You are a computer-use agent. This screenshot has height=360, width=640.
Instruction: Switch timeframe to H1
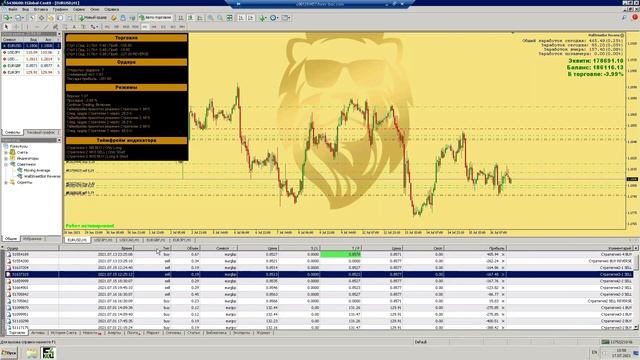(144, 27)
